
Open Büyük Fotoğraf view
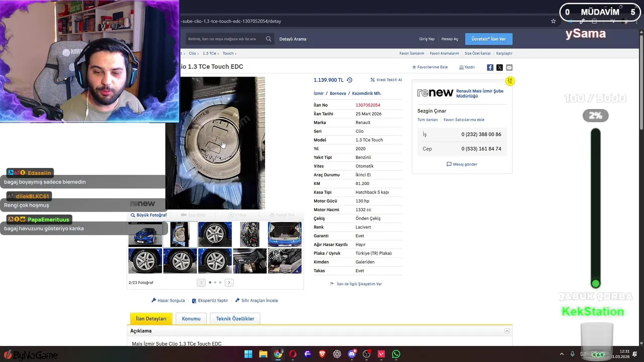click(148, 215)
